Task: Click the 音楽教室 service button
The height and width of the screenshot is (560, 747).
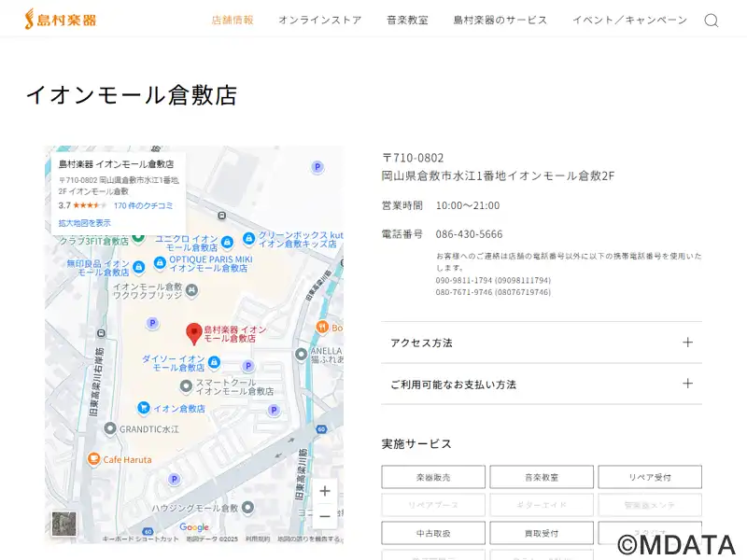Action: click(542, 477)
